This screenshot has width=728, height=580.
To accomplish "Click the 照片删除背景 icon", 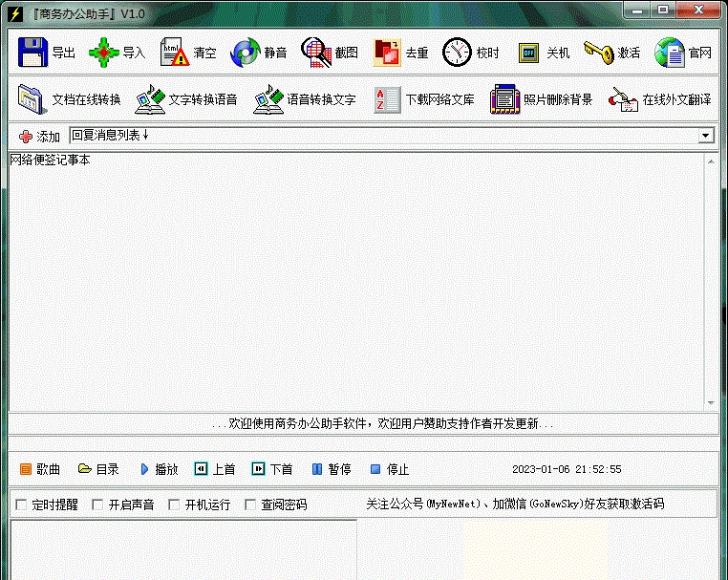I will (504, 99).
